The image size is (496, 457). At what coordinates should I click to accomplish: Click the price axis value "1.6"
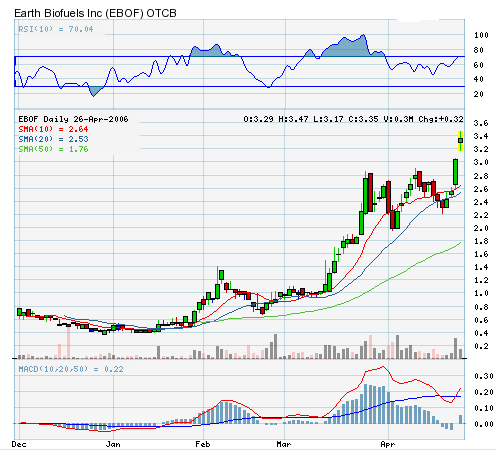(x=481, y=254)
